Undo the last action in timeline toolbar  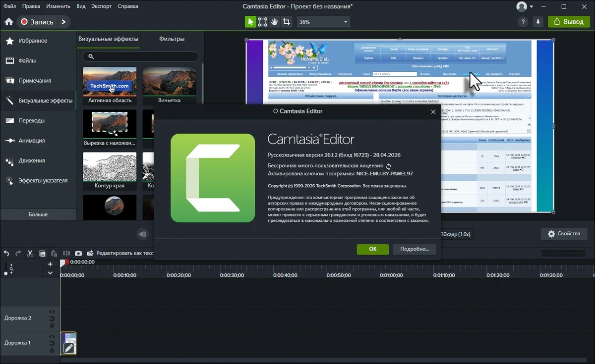click(x=6, y=253)
